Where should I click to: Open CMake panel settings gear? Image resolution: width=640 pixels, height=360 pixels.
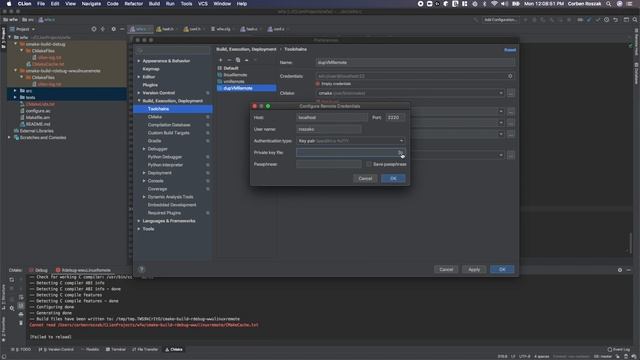[620, 270]
